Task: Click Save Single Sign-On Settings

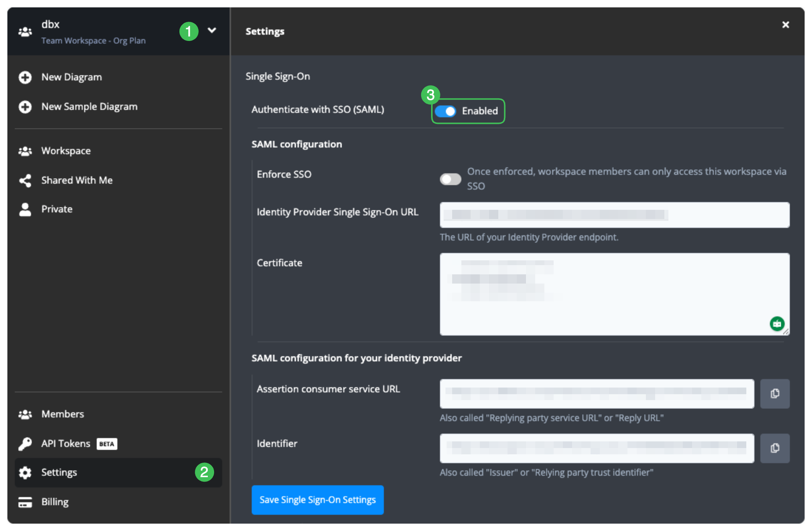Action: tap(317, 500)
